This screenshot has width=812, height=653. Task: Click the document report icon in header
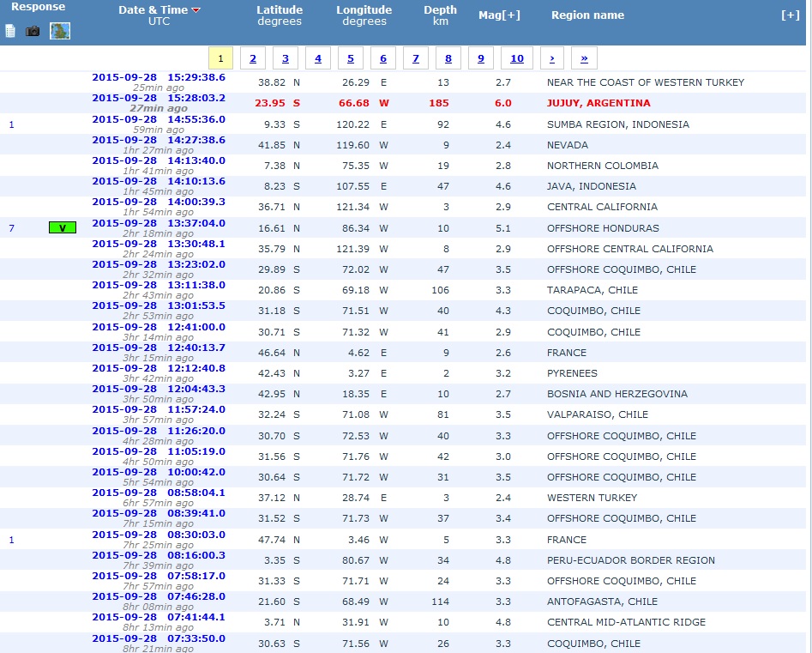[10, 31]
